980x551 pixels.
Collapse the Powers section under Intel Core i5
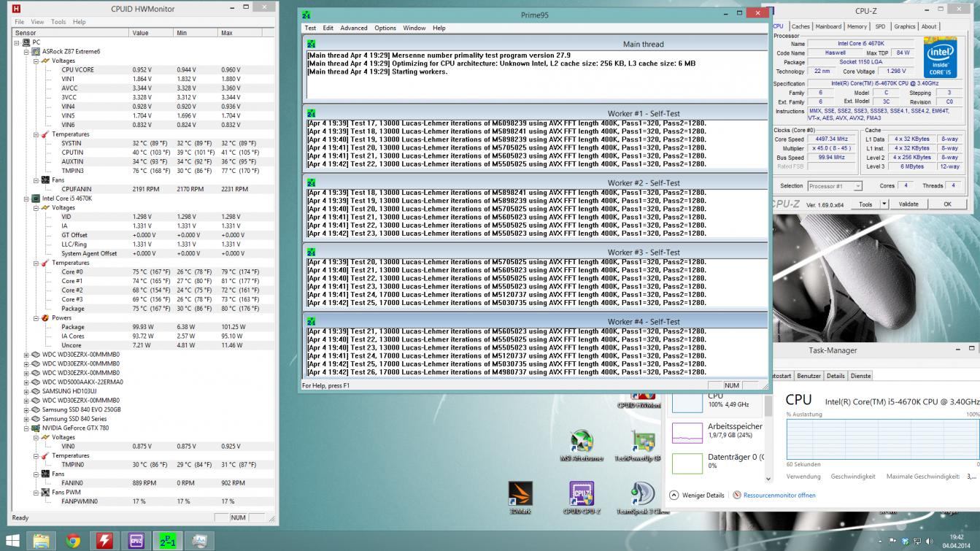(x=36, y=318)
